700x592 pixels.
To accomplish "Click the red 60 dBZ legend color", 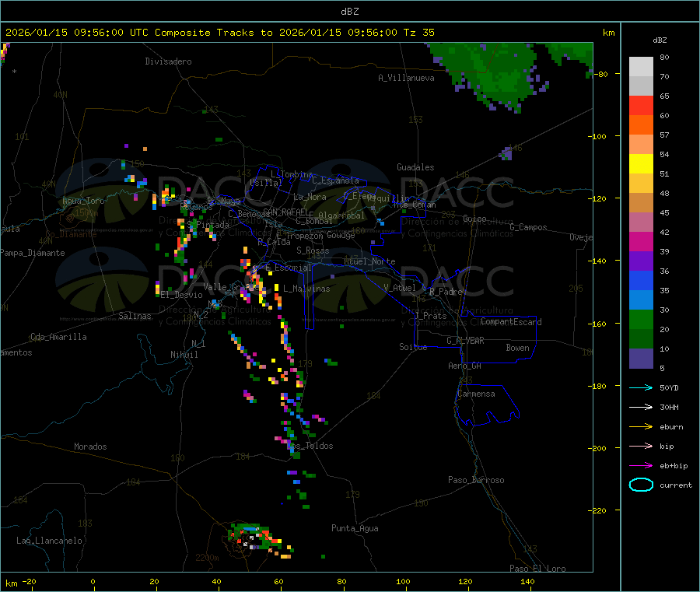I will tap(641, 105).
